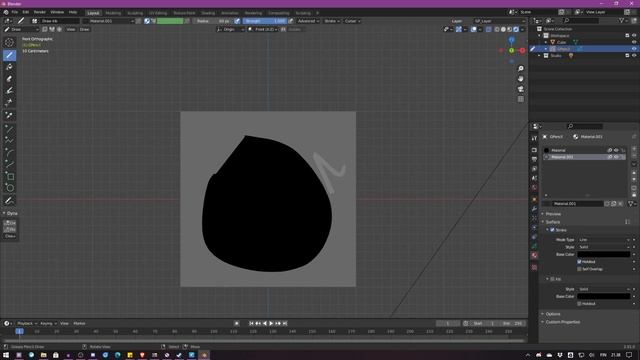Open the Mode Type dropdown
The width and height of the screenshot is (640, 360).
(x=604, y=240)
